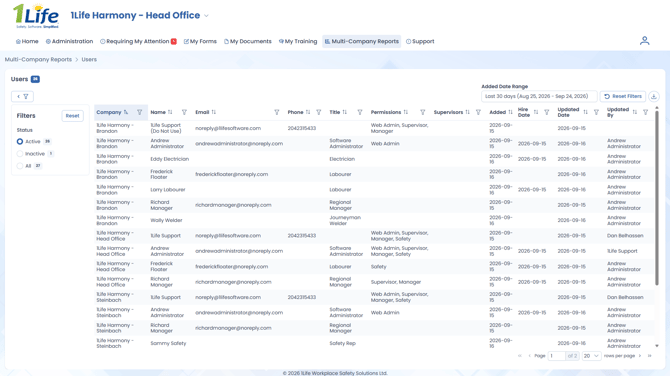This screenshot has width=670, height=376.
Task: Sort by Email column arrows
Action: 213,112
